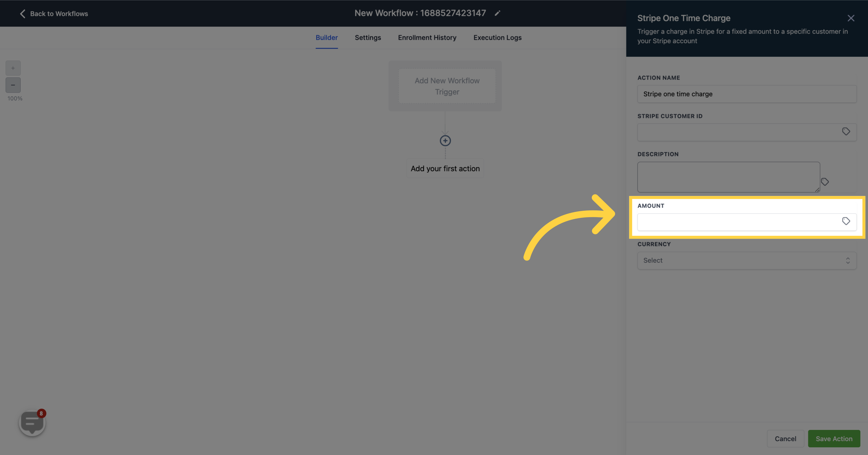Click the 100% zoom level text
Viewport: 868px width, 455px height.
(15, 99)
